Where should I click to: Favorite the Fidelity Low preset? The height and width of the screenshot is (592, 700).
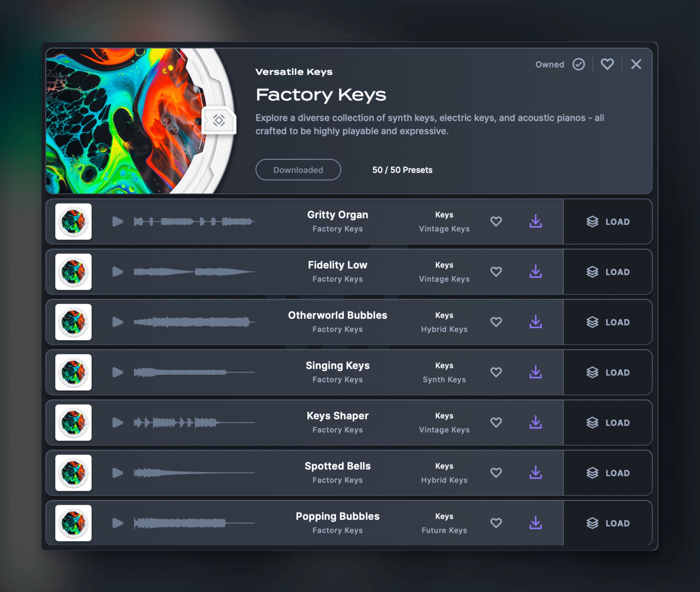click(496, 272)
